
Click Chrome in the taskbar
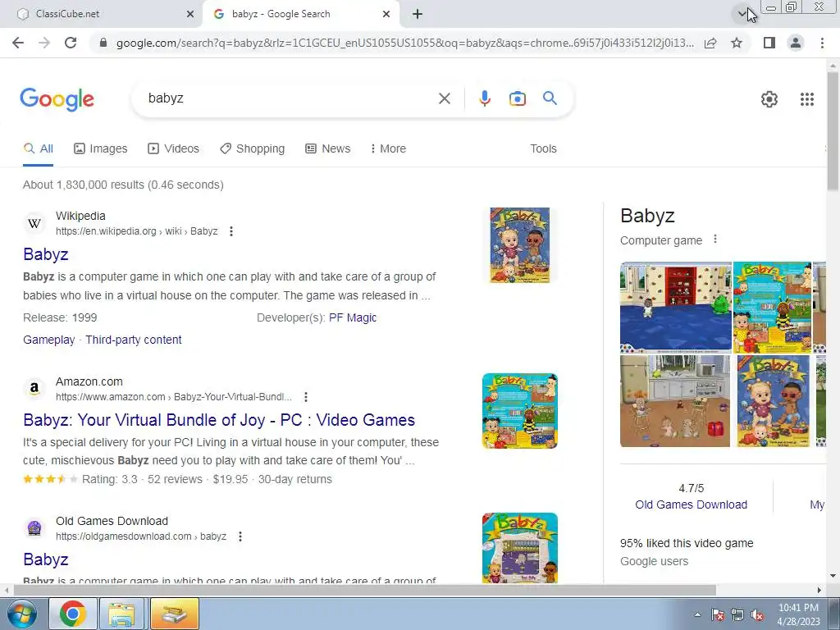(x=73, y=614)
